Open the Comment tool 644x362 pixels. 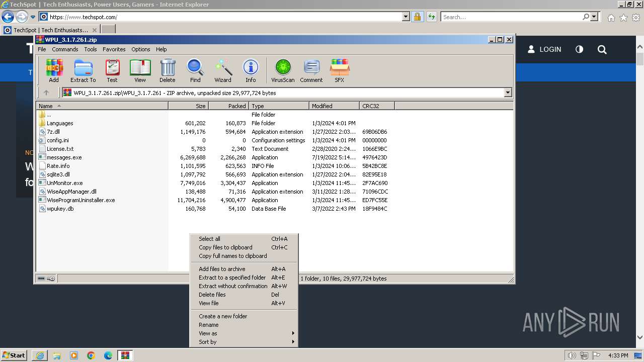click(x=311, y=70)
